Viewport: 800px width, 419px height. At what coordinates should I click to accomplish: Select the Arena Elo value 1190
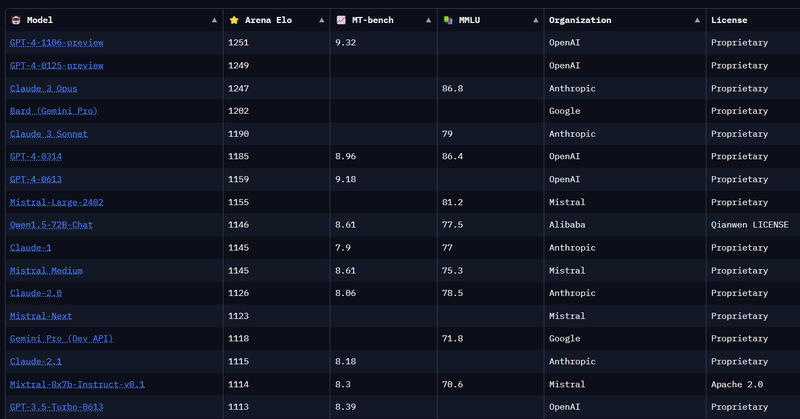[238, 134]
